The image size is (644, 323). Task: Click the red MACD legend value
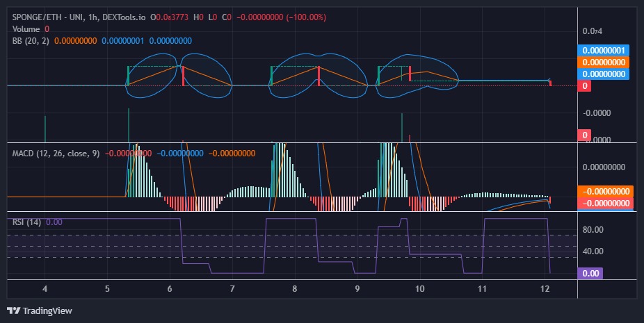click(x=128, y=154)
